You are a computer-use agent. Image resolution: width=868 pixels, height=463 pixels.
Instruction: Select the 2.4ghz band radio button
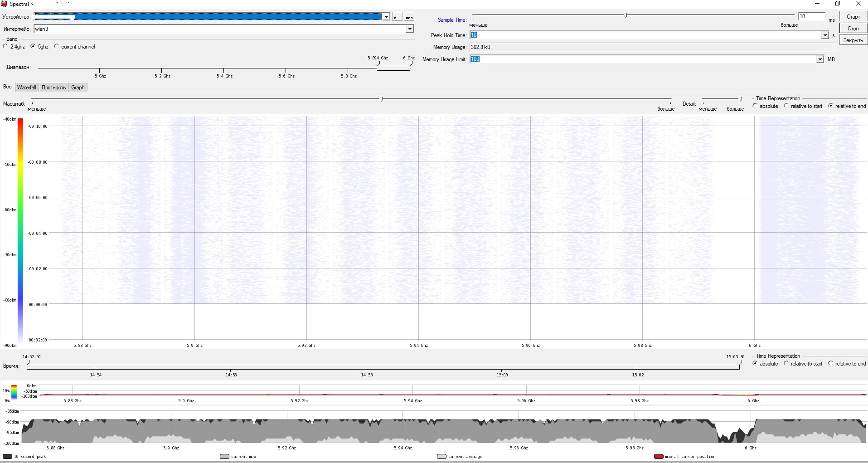click(x=5, y=46)
